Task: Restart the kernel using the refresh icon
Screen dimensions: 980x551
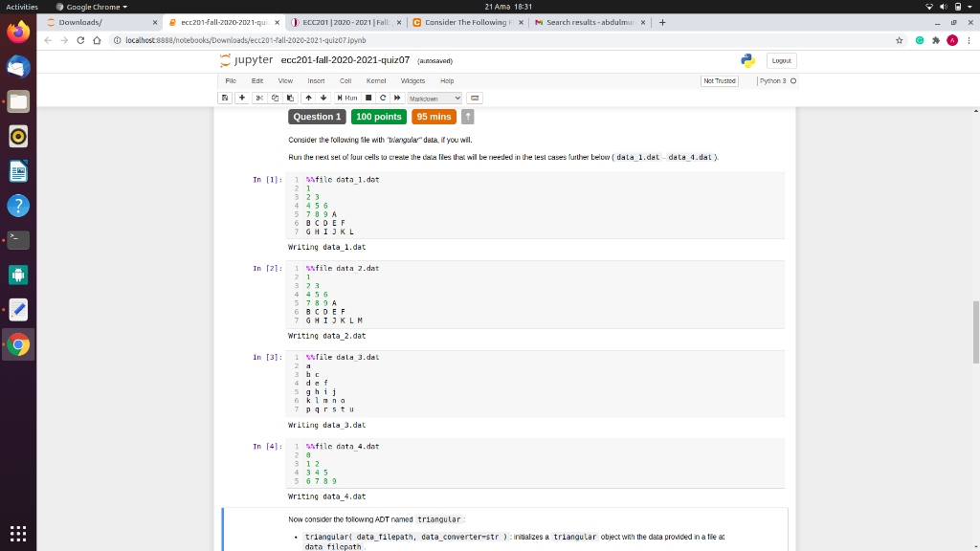Action: pos(382,98)
